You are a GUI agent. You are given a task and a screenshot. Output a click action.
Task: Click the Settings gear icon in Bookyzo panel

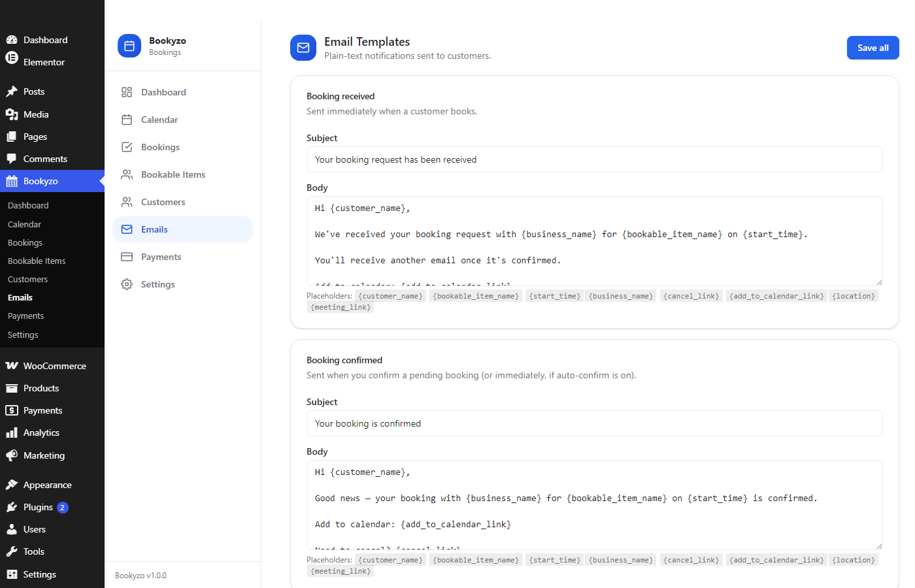pyautogui.click(x=127, y=284)
